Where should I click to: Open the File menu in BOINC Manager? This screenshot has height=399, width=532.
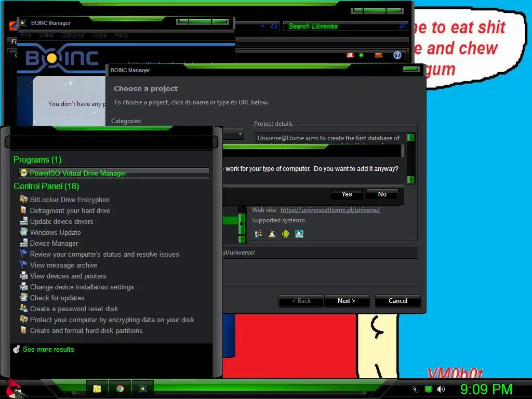pos(26,35)
